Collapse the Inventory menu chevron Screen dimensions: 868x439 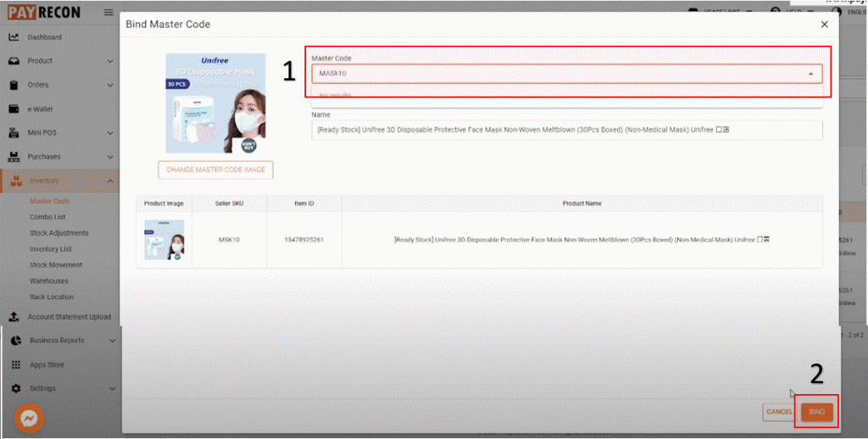coord(109,181)
